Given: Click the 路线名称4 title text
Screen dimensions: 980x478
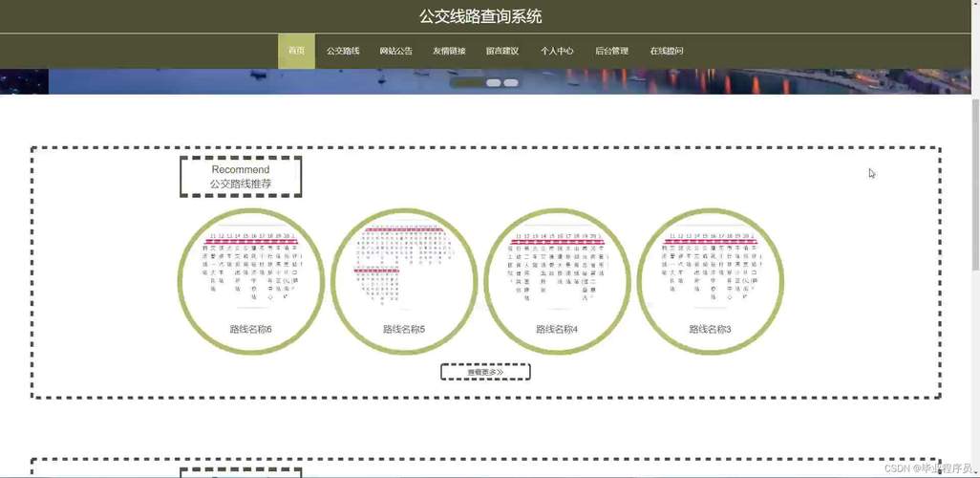Looking at the screenshot, I should point(557,329).
